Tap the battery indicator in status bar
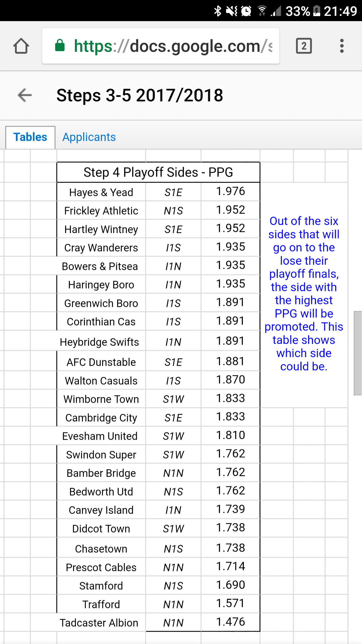The image size is (362, 644). pos(317,11)
